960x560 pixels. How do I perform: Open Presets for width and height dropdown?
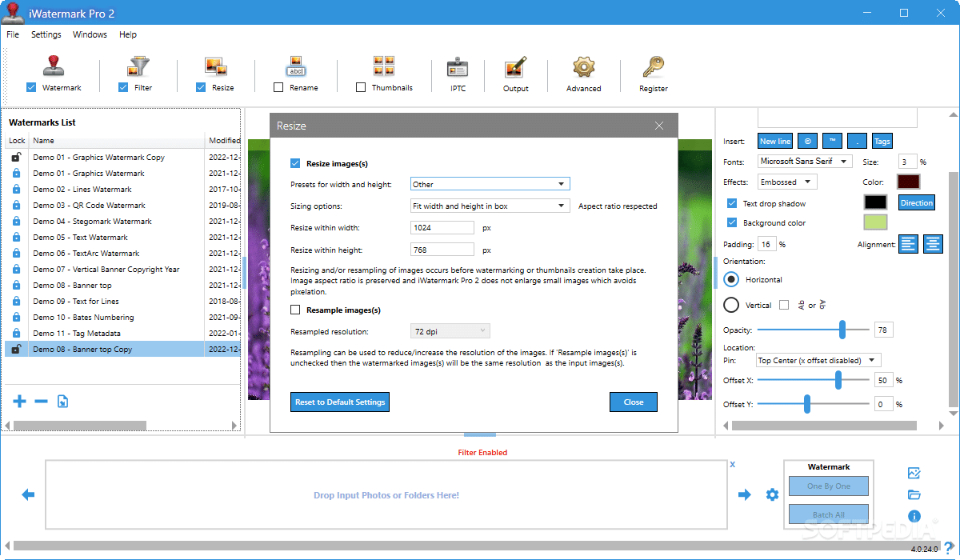click(490, 184)
